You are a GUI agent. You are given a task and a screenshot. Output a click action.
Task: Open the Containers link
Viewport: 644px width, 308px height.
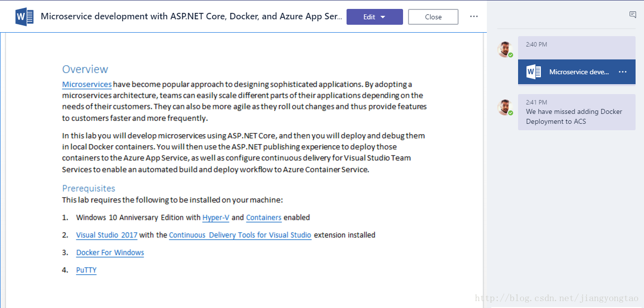coord(264,217)
